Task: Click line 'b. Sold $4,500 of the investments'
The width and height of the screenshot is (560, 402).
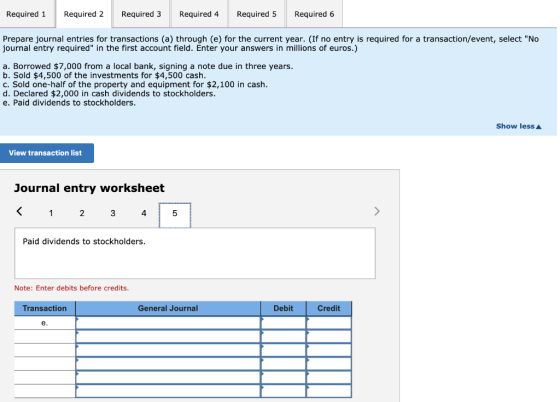Action: click(104, 75)
